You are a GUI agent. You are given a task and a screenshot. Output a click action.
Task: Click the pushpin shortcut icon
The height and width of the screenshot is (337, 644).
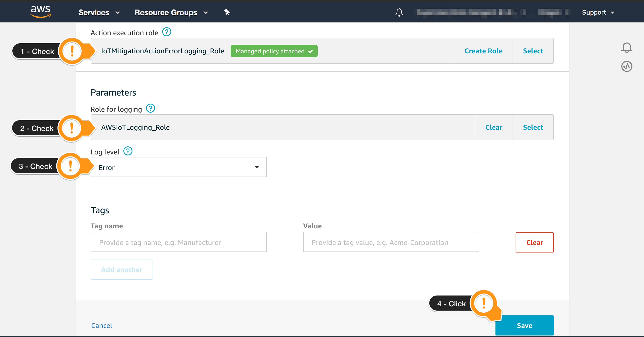[x=227, y=12]
